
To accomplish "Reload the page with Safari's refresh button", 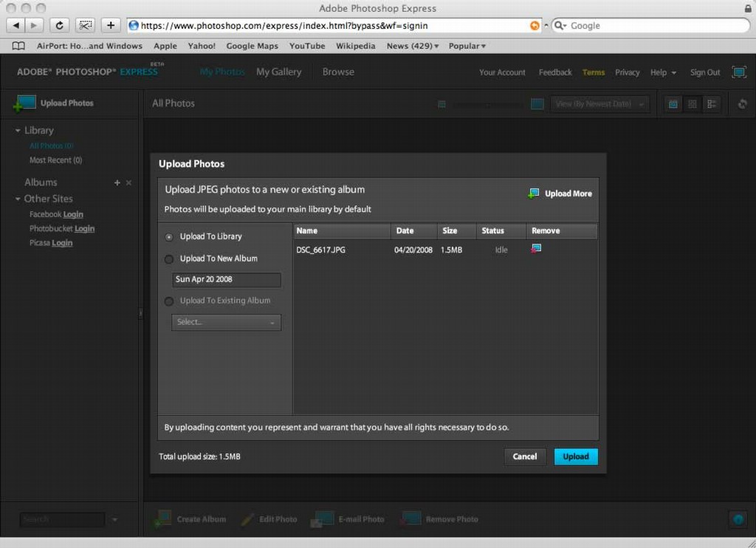I will point(59,25).
